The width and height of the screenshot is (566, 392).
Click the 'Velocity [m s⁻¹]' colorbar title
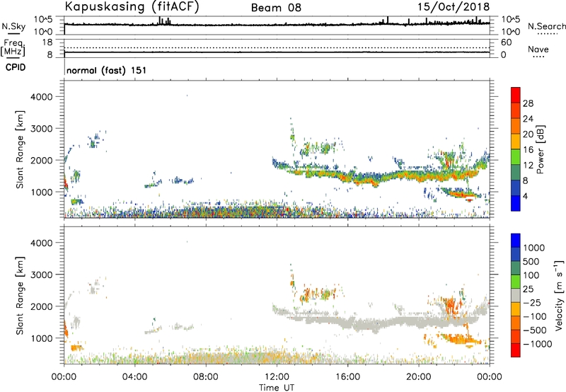pyautogui.click(x=559, y=295)
